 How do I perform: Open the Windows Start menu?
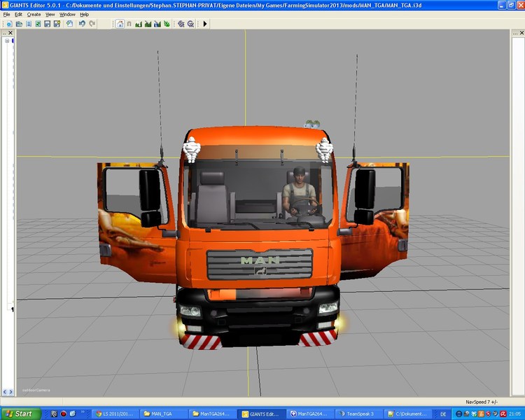[x=20, y=414]
